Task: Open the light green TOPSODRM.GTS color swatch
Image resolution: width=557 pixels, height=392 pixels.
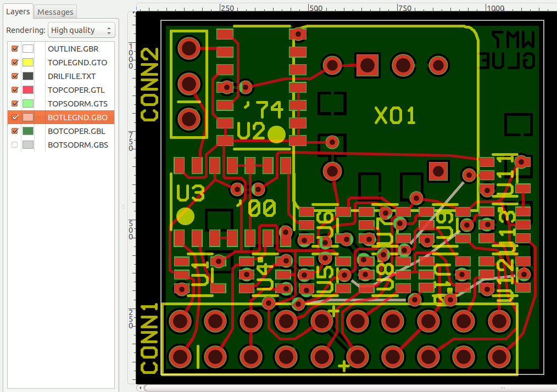Action: (28, 104)
